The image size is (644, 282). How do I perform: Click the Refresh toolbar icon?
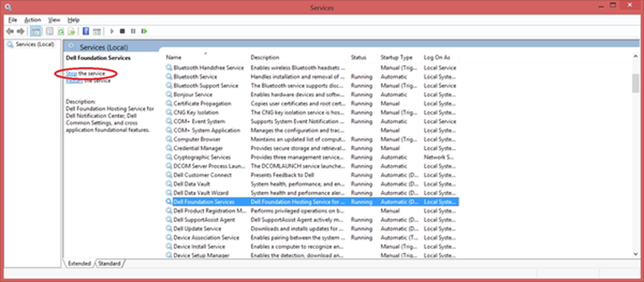61,31
